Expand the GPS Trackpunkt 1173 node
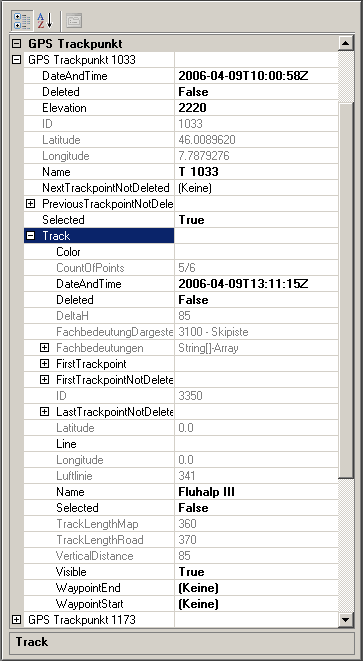363x661 pixels. coord(16,620)
